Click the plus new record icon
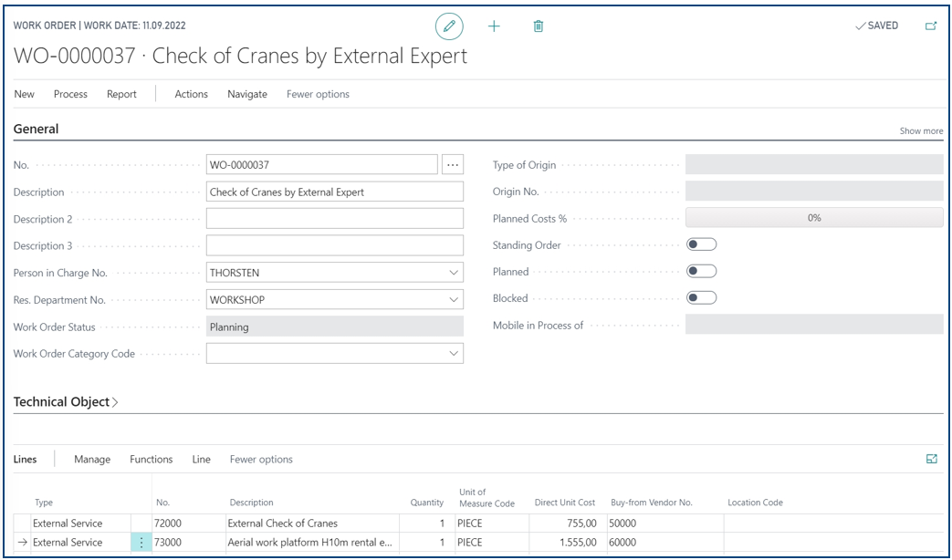The image size is (952, 560). [494, 26]
